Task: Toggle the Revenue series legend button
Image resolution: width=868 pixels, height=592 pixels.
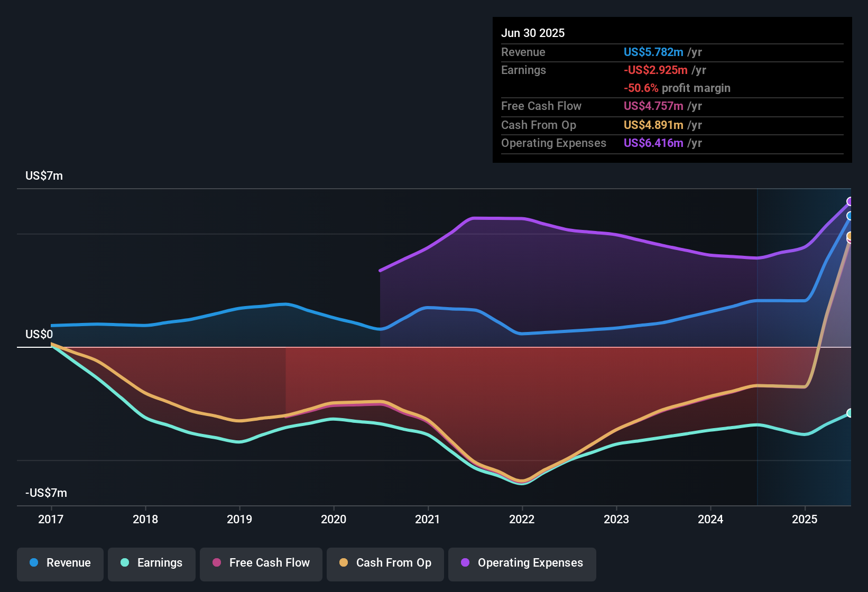Action: (60, 563)
